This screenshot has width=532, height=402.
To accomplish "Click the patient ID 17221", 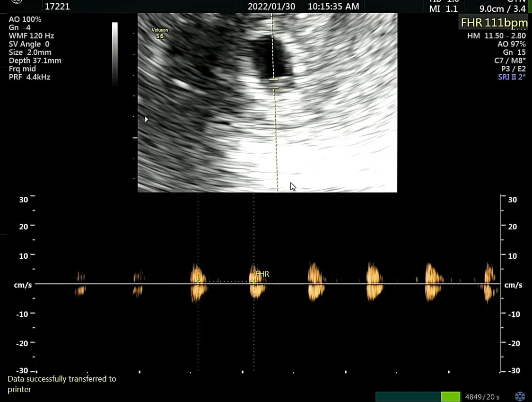I will click(x=57, y=7).
